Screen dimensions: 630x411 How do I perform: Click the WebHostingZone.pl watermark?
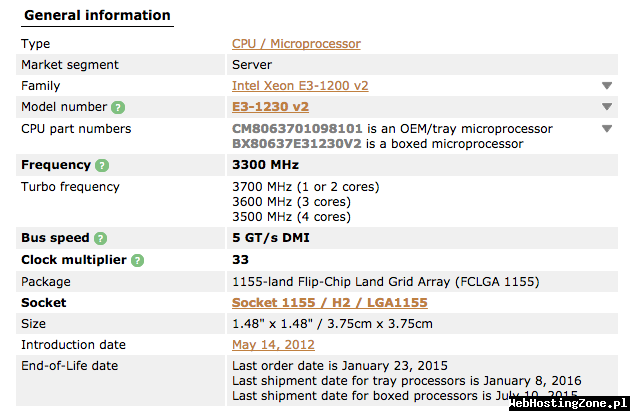click(569, 403)
